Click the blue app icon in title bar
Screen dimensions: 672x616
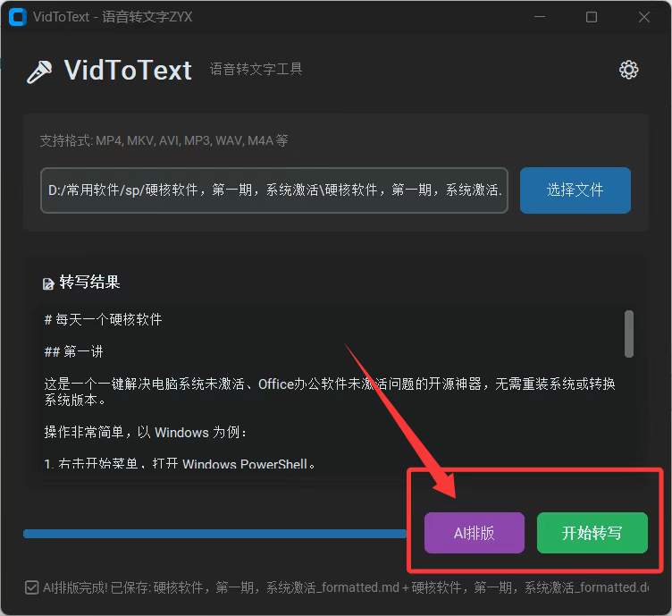(x=17, y=17)
